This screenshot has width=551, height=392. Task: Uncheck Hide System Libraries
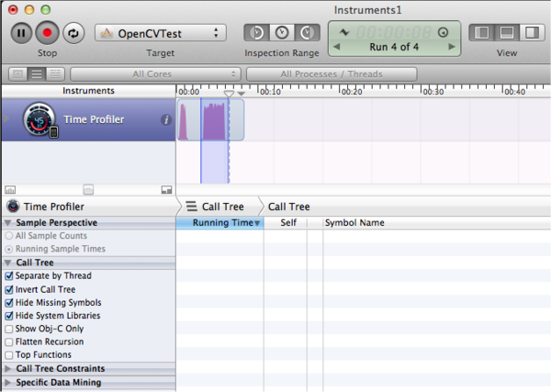click(9, 316)
